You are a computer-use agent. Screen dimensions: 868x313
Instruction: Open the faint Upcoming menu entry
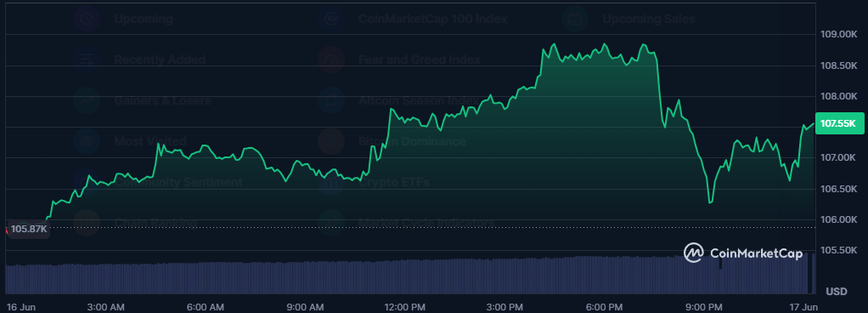144,19
